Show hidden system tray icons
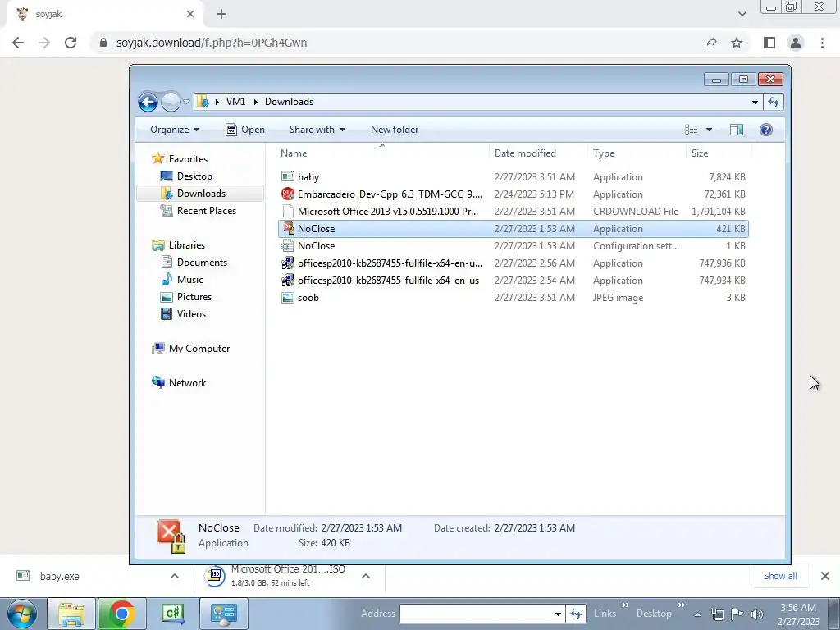 [x=697, y=615]
